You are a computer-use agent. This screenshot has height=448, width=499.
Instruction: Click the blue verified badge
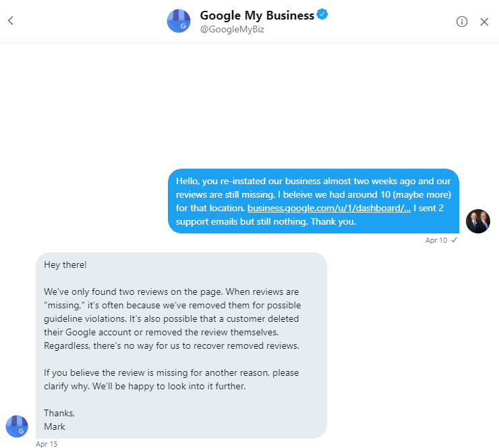[x=322, y=16]
